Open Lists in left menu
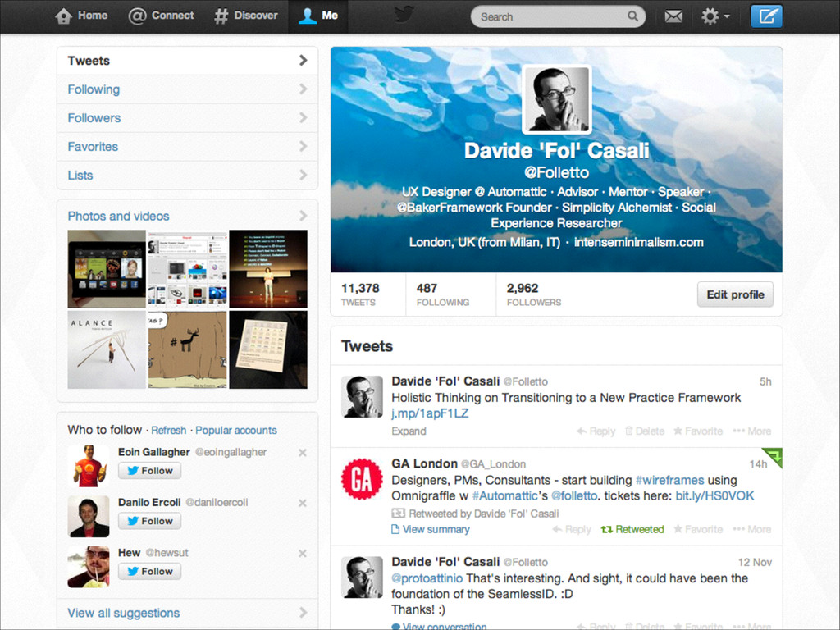 click(188, 176)
